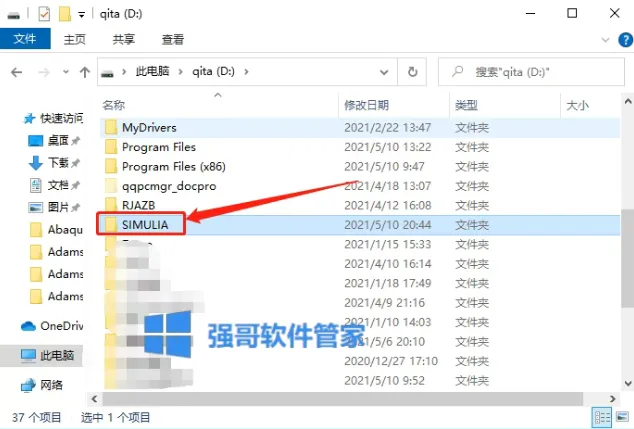
Task: Click the refresh button in address bar
Action: (412, 72)
